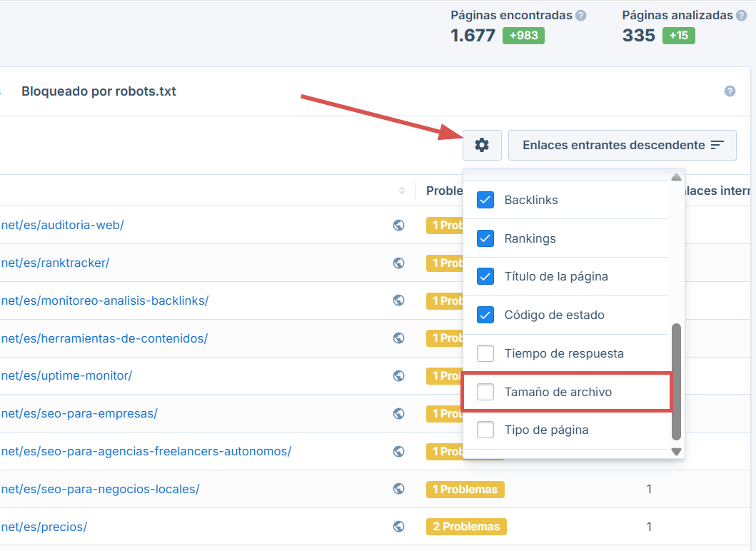Click help icon next to Páginas encontradas
This screenshot has height=551, width=756.
coord(581,15)
